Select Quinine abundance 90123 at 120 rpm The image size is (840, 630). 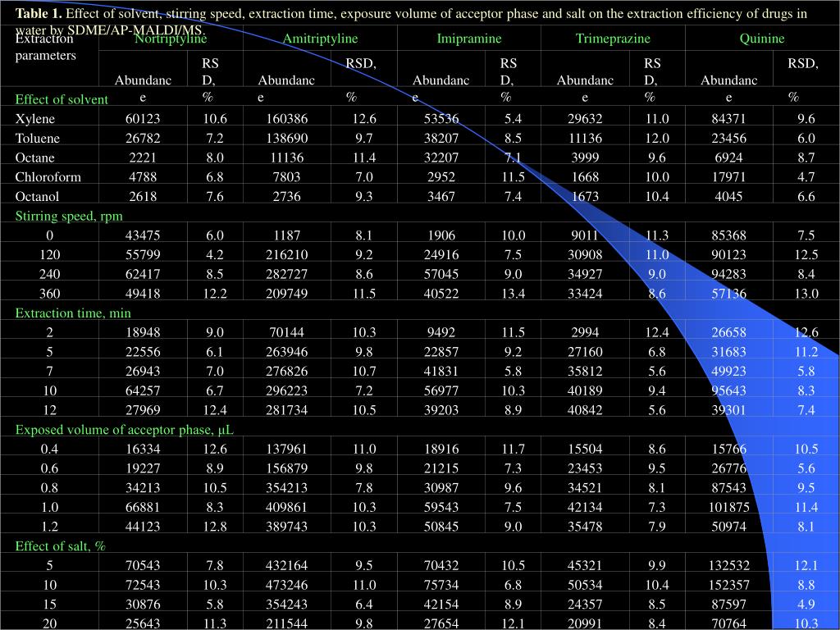(728, 254)
